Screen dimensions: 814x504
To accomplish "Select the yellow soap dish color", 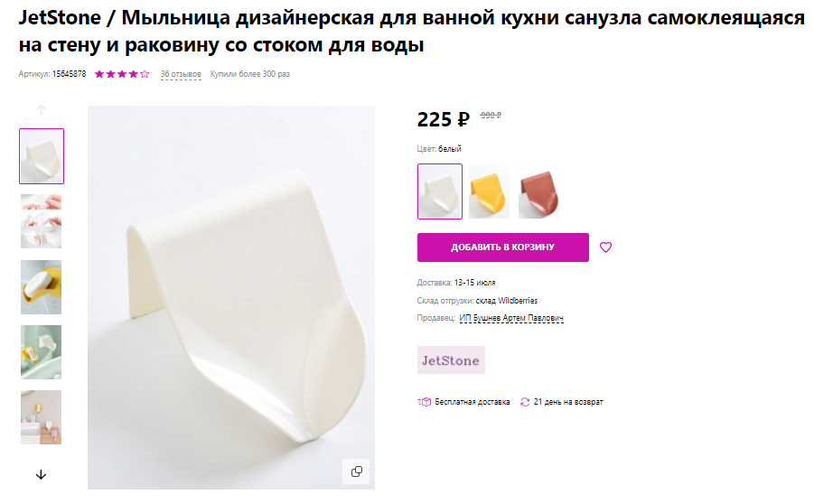I will point(489,191).
